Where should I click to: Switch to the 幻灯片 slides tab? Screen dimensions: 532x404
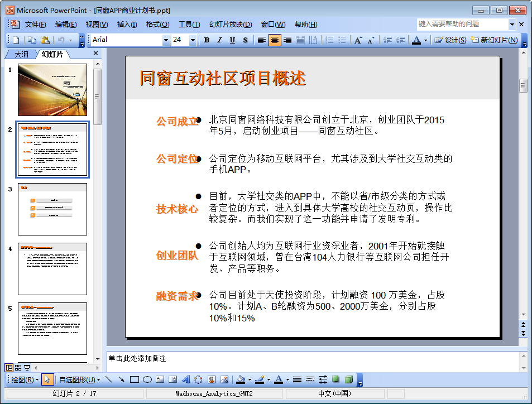(52, 54)
